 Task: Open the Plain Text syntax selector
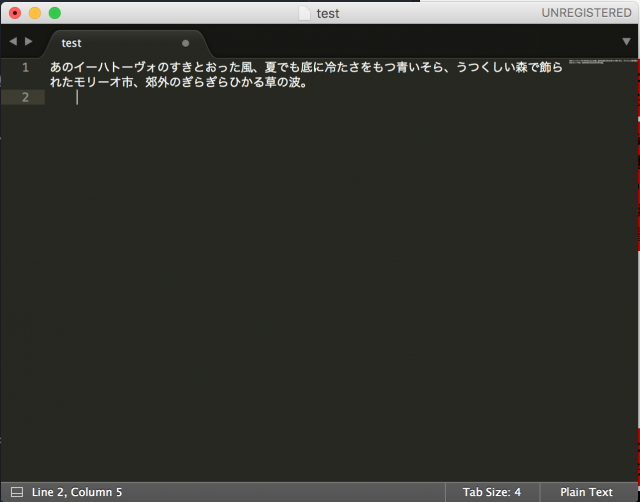[586, 492]
